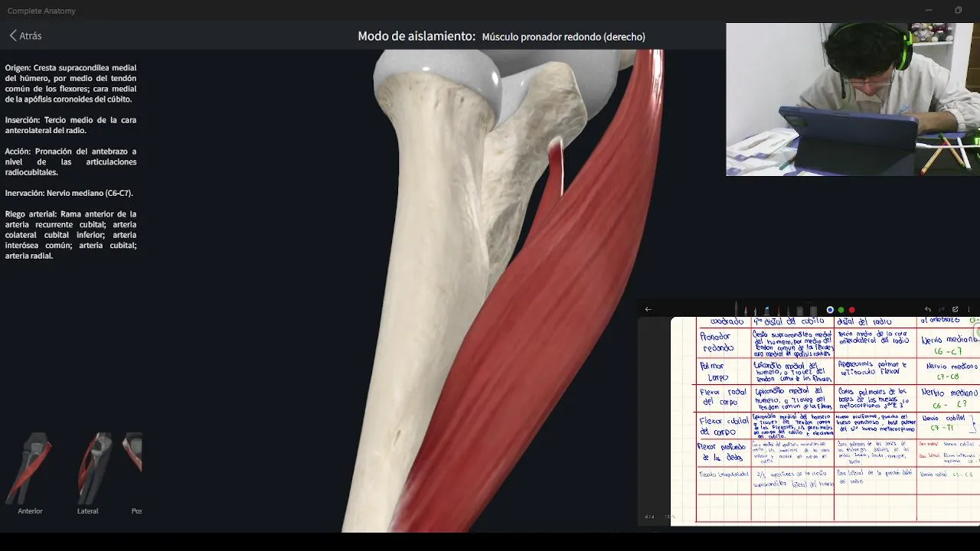Click the '4 / 4' page indicator in notes app
The image size is (980, 551).
click(649, 517)
